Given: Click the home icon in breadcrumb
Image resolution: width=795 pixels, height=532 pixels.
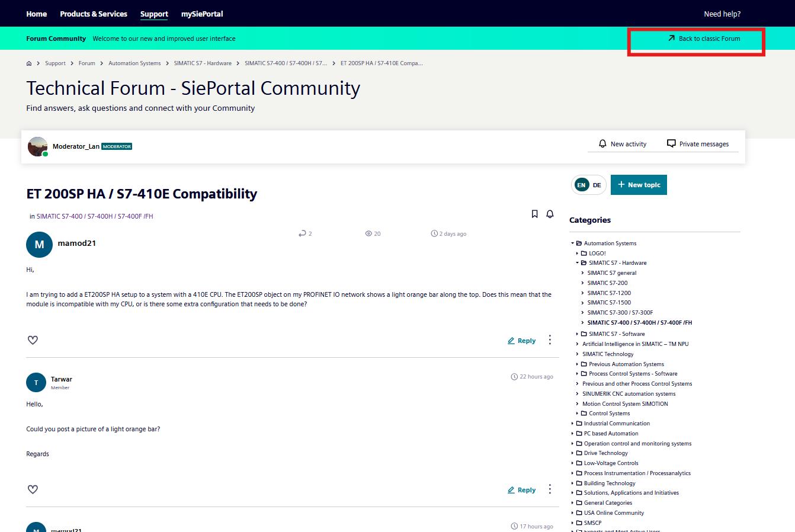Looking at the screenshot, I should point(29,63).
